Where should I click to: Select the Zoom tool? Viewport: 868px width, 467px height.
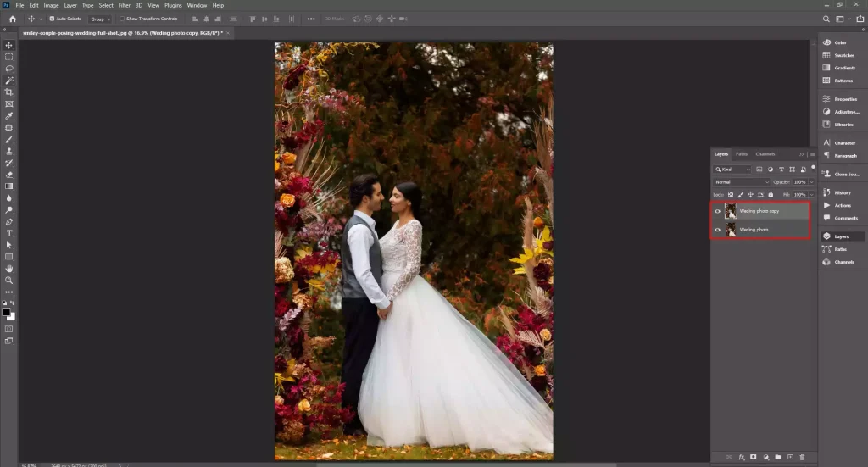(x=8, y=280)
